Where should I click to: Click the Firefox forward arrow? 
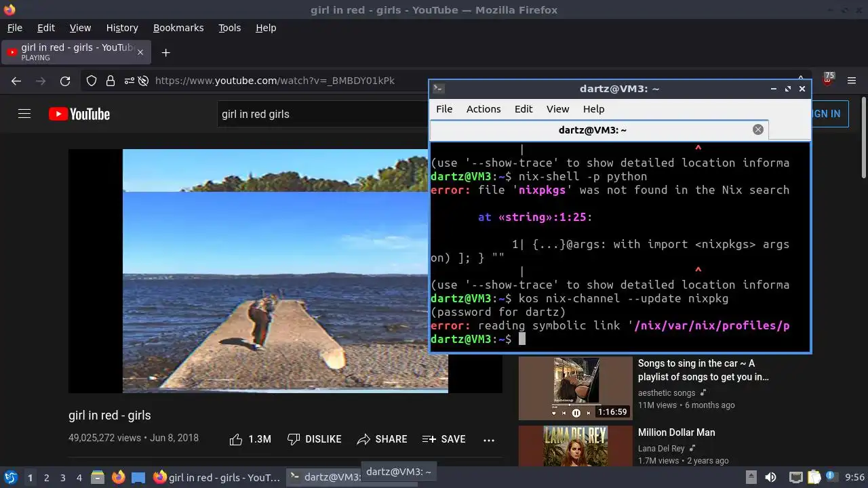[41, 81]
